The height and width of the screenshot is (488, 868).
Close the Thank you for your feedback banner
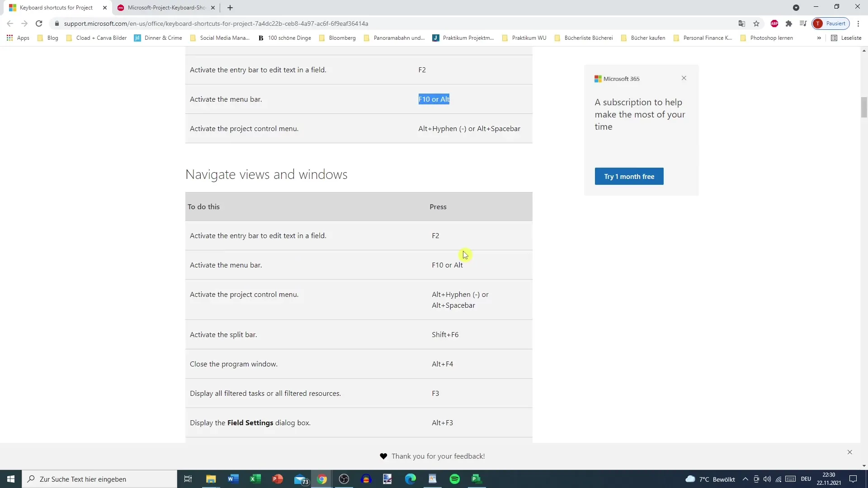click(x=850, y=452)
